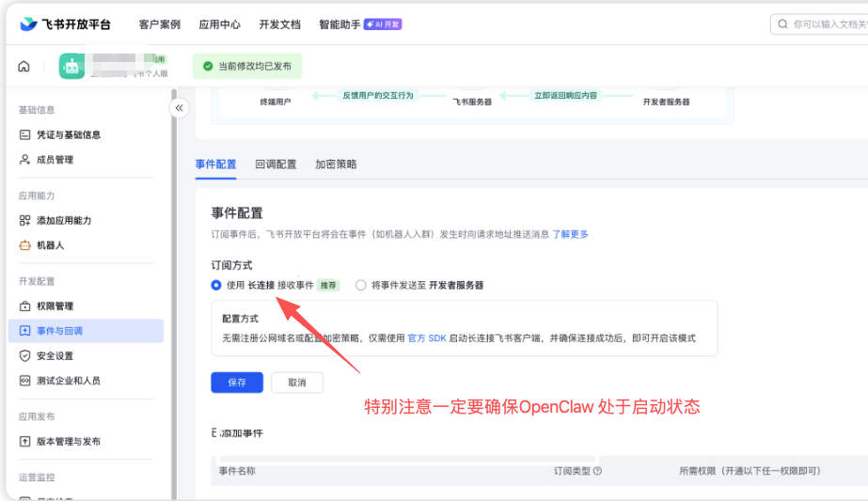This screenshot has width=868, height=501.
Task: Click the 测试企业和人员 icon
Action: [24, 381]
